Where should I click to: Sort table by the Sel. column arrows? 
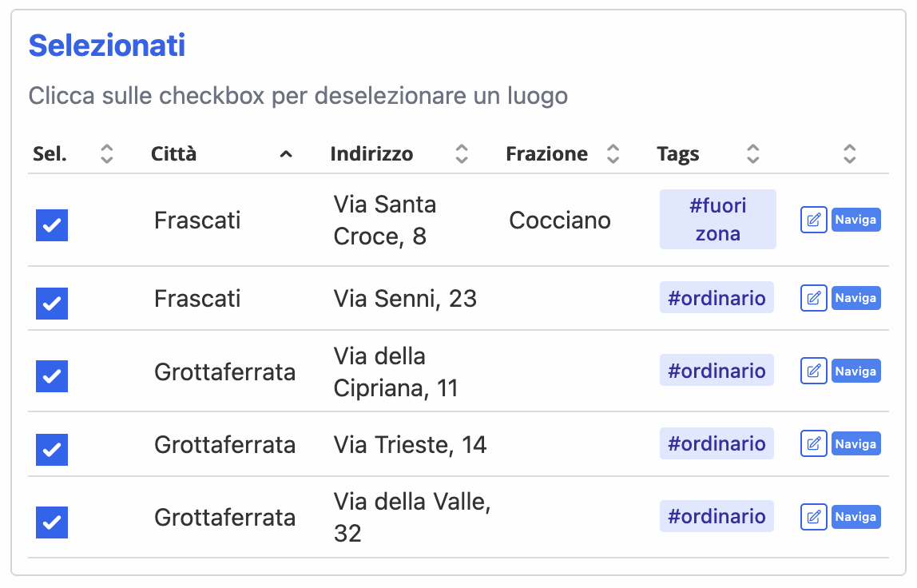pyautogui.click(x=107, y=154)
